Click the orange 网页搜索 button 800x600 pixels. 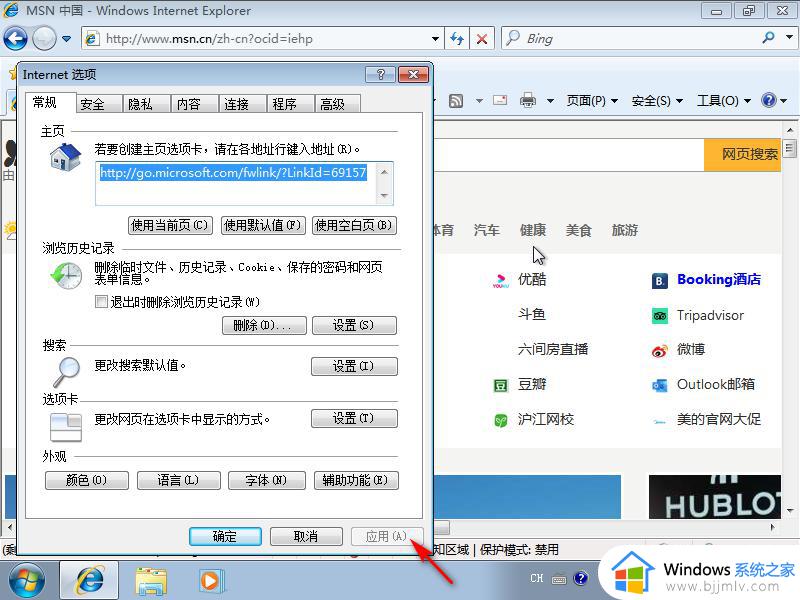point(743,154)
